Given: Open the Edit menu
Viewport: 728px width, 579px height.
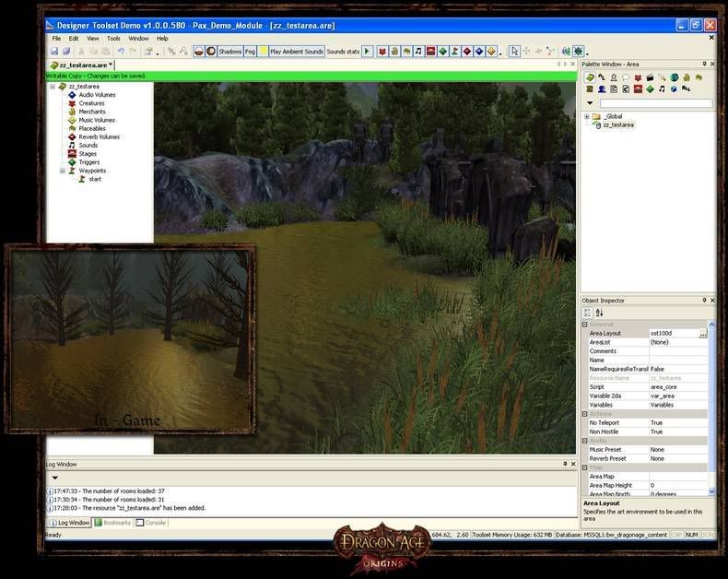Looking at the screenshot, I should click(74, 39).
